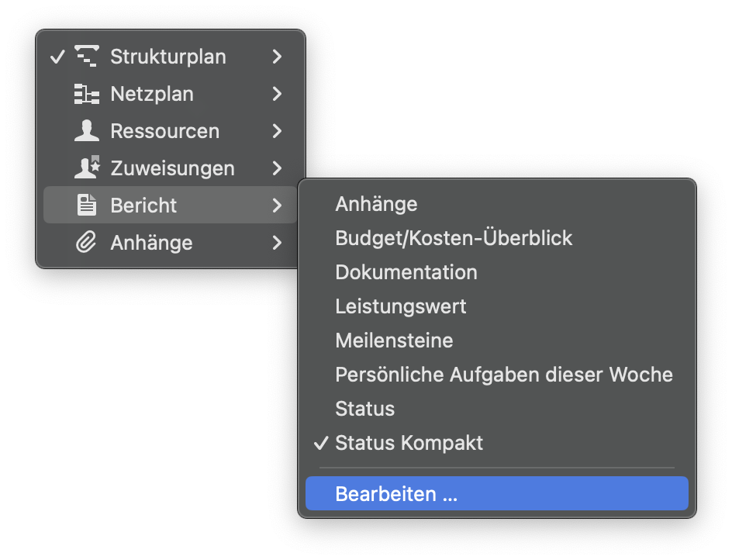Open the Budget/Kosten-Überblick report
732x560 pixels.
click(x=454, y=238)
